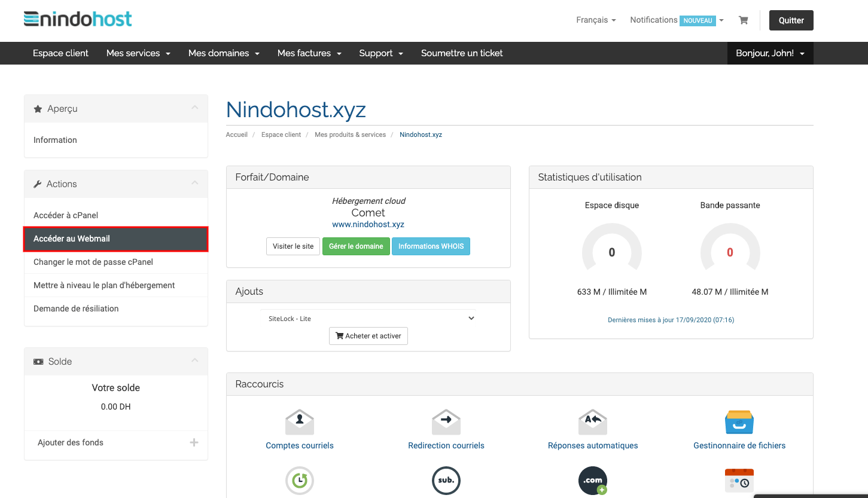The width and height of the screenshot is (868, 498).
Task: Open Réponses automatiques envelope icon
Action: (593, 422)
